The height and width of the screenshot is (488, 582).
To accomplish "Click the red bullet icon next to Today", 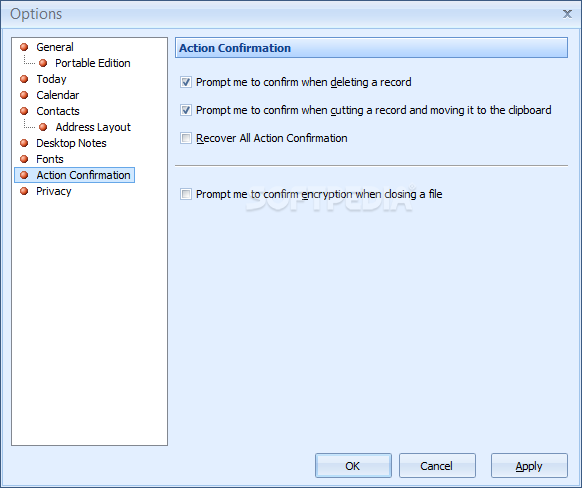I will point(24,79).
